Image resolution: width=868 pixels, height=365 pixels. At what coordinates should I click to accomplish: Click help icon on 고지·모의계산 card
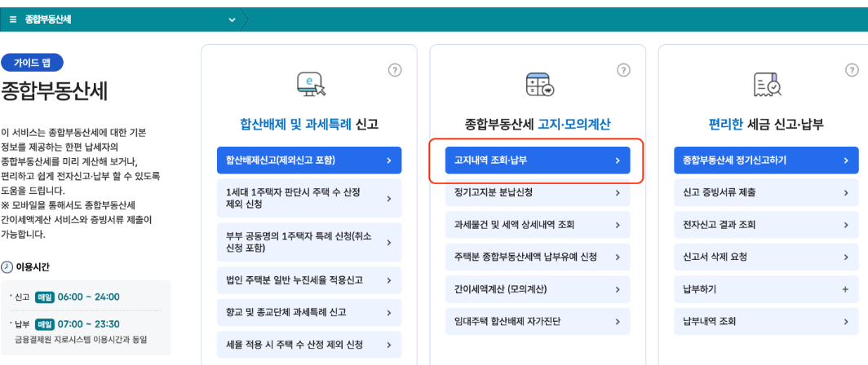click(x=623, y=70)
